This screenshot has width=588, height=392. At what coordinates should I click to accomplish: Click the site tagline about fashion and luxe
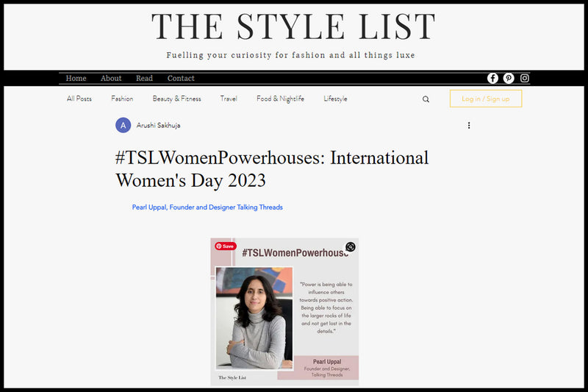[290, 55]
